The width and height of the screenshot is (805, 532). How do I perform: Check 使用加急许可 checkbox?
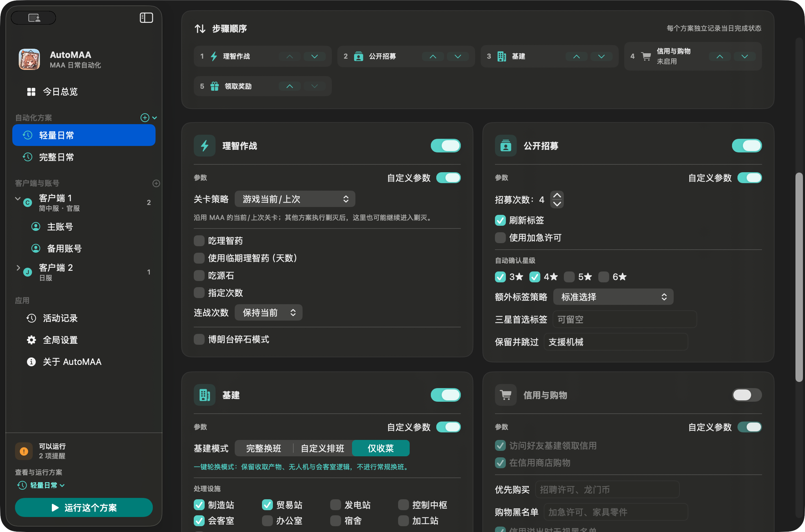500,238
